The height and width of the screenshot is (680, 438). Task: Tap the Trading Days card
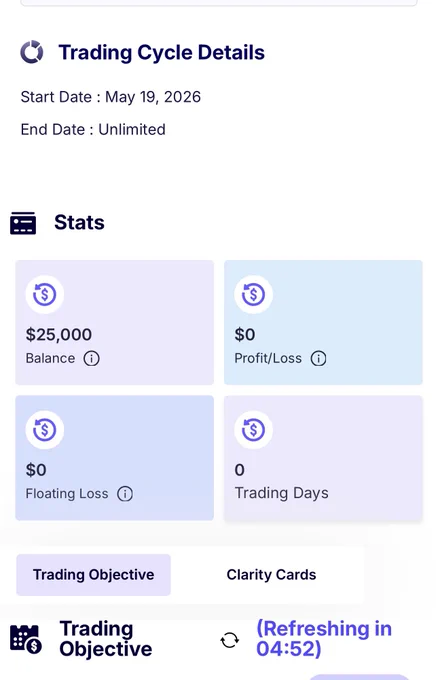pos(323,458)
